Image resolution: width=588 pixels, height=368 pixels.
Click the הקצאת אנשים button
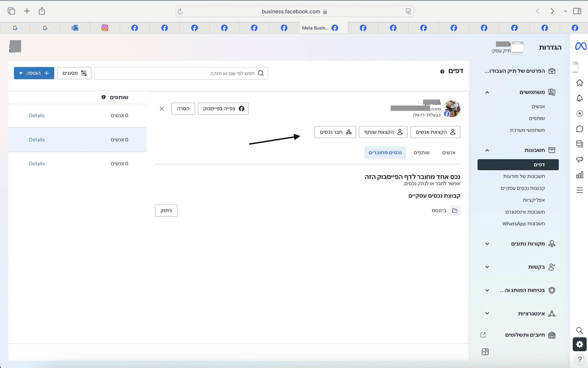tap(435, 132)
